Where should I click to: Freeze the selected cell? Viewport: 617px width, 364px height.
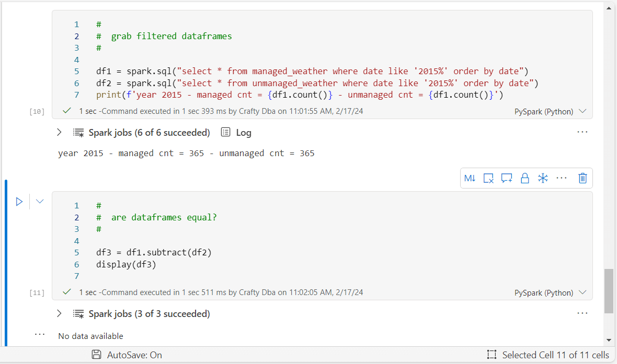pyautogui.click(x=543, y=178)
